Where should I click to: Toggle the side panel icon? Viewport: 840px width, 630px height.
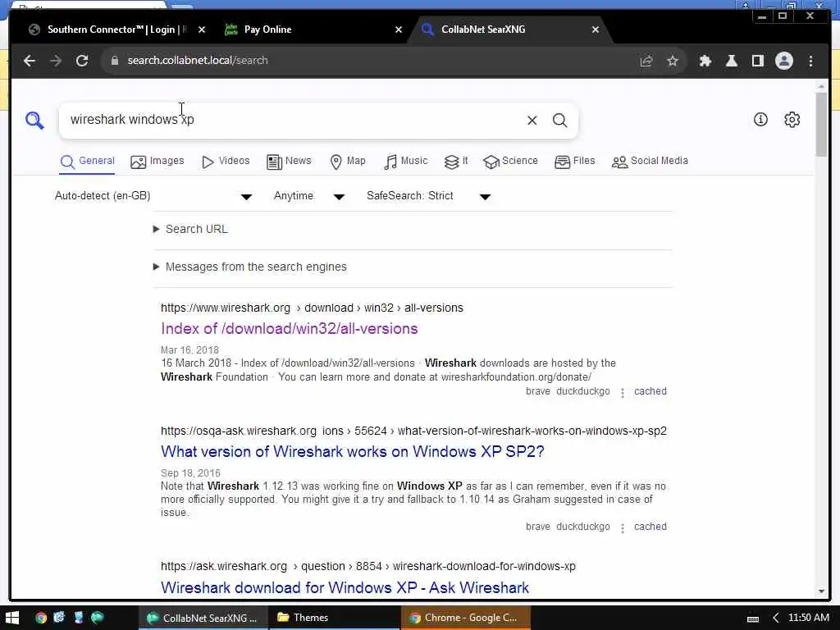pos(757,61)
